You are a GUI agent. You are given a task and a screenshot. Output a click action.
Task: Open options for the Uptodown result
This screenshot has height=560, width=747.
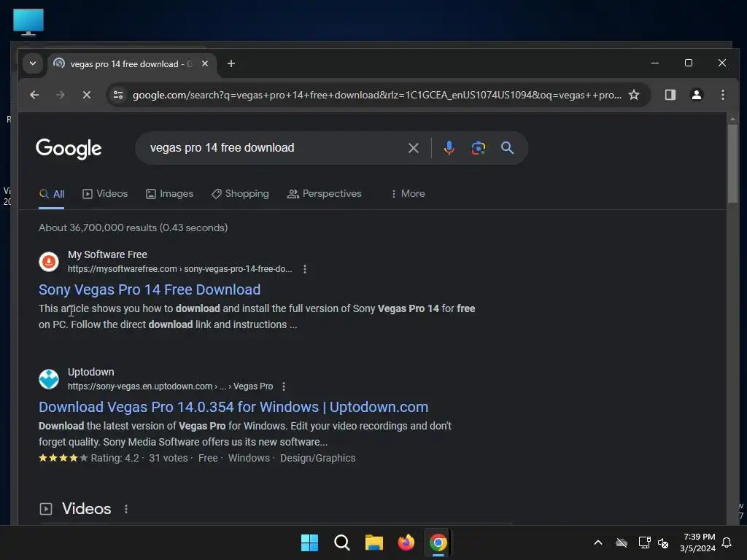pos(284,386)
